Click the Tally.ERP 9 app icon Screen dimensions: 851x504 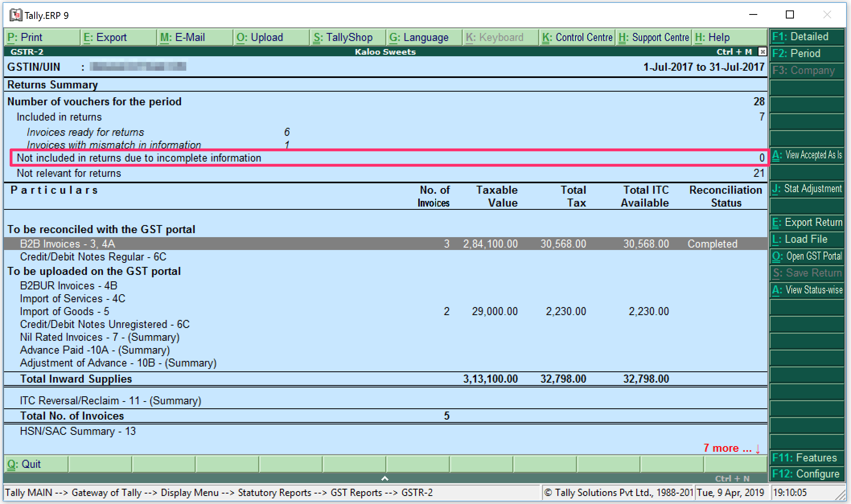coord(16,15)
